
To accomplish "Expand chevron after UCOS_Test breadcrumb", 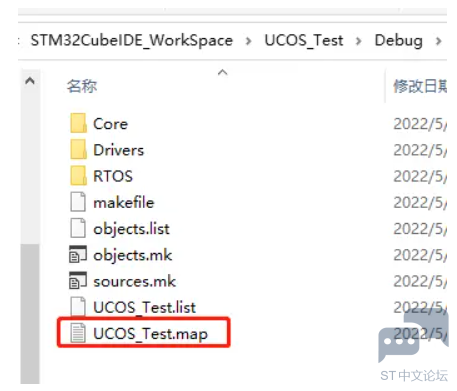I will tap(359, 41).
